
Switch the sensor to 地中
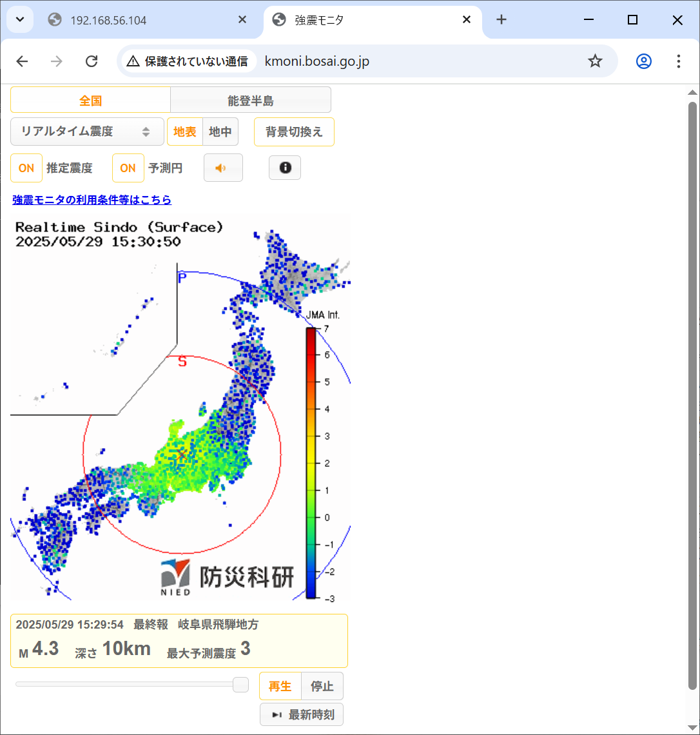[220, 132]
